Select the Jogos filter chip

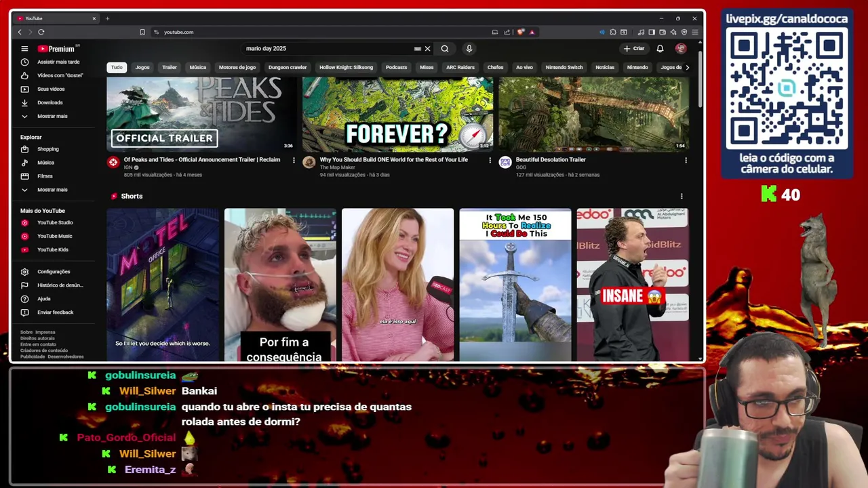142,67
